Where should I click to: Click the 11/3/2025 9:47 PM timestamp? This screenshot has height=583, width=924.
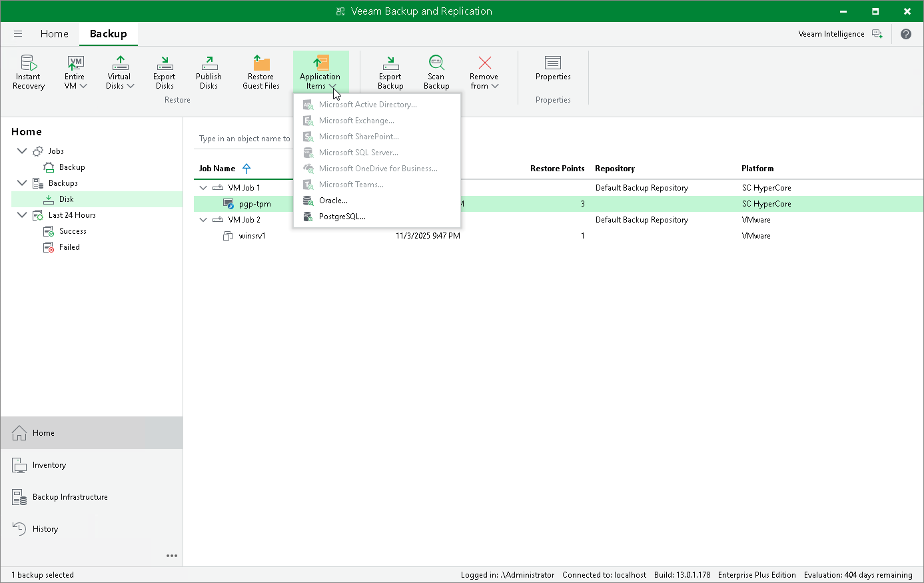coord(428,236)
